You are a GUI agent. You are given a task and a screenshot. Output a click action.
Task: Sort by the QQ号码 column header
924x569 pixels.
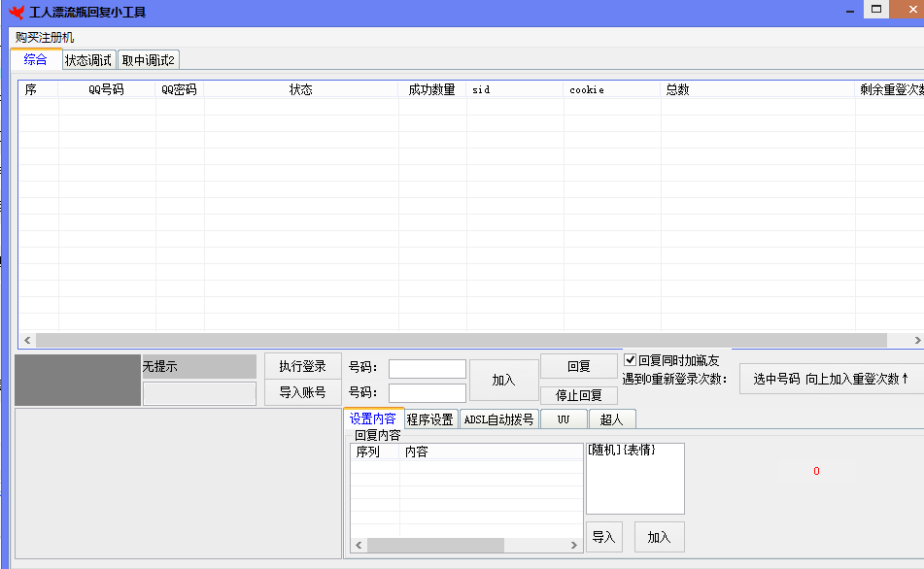point(106,89)
